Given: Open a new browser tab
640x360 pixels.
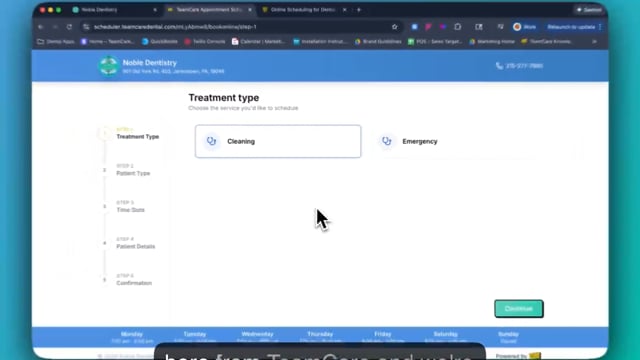Looking at the screenshot, I should tap(359, 10).
